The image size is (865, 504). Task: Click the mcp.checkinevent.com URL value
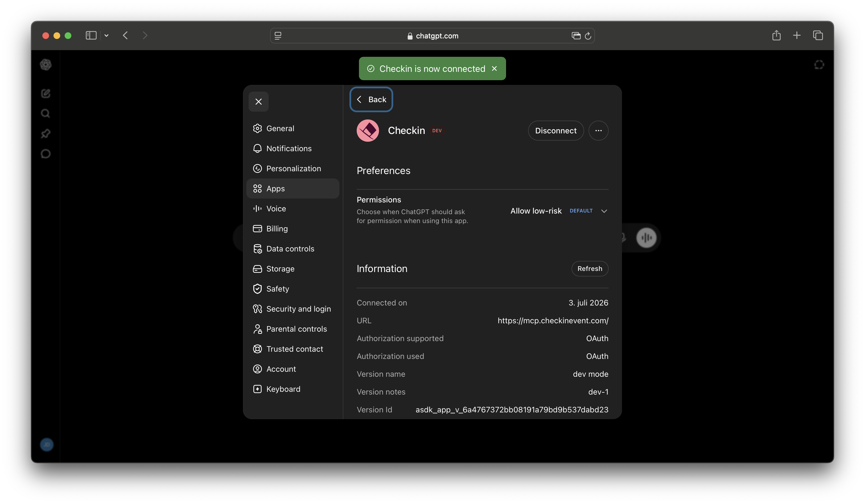point(553,320)
